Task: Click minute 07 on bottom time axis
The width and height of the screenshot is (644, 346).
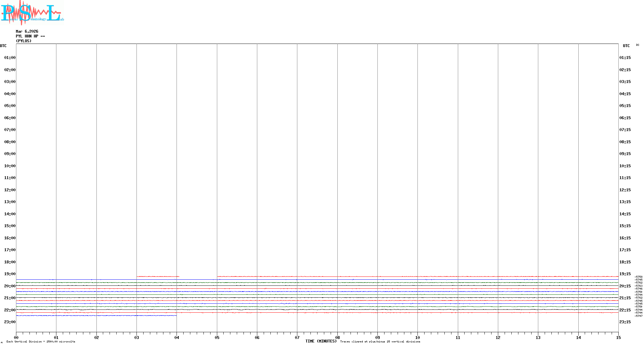Action: [297, 337]
